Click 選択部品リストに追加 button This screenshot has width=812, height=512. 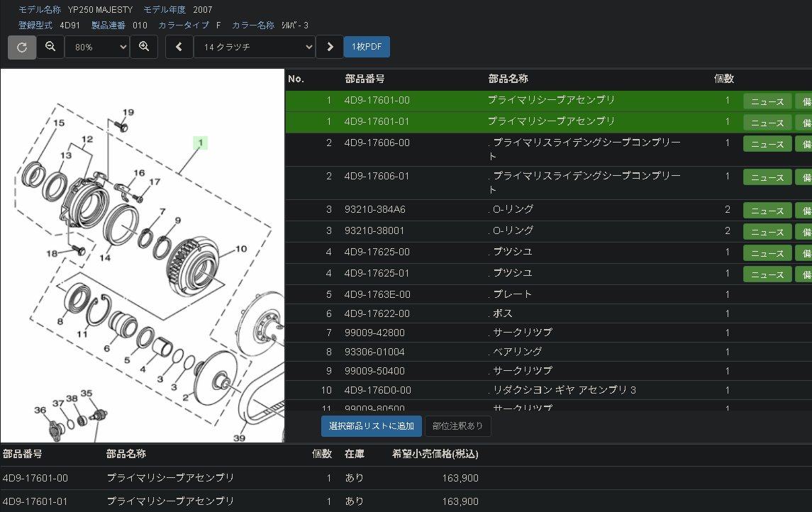372,426
